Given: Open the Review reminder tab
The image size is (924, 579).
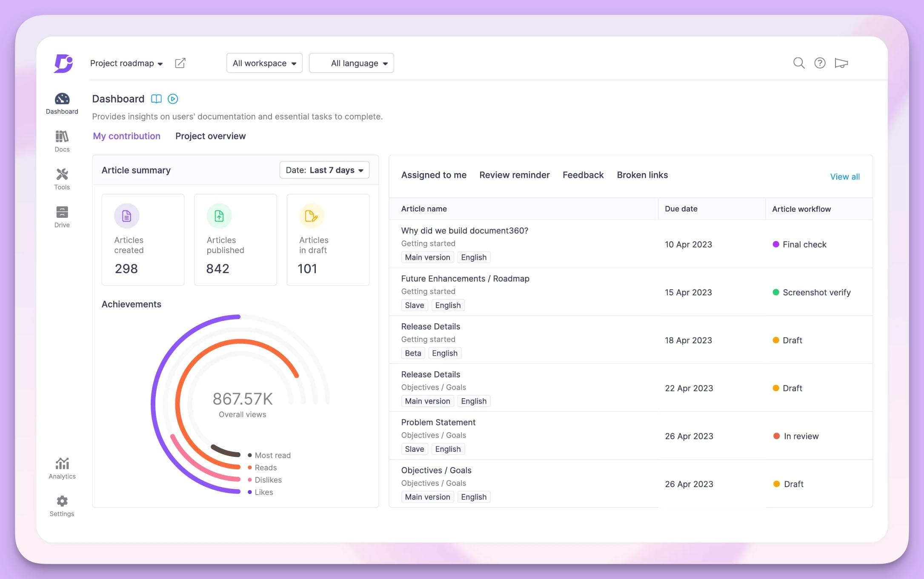Looking at the screenshot, I should tap(515, 175).
